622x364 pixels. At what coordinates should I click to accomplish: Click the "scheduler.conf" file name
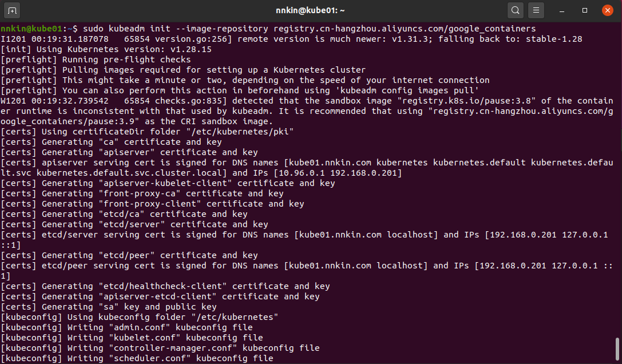coord(145,358)
